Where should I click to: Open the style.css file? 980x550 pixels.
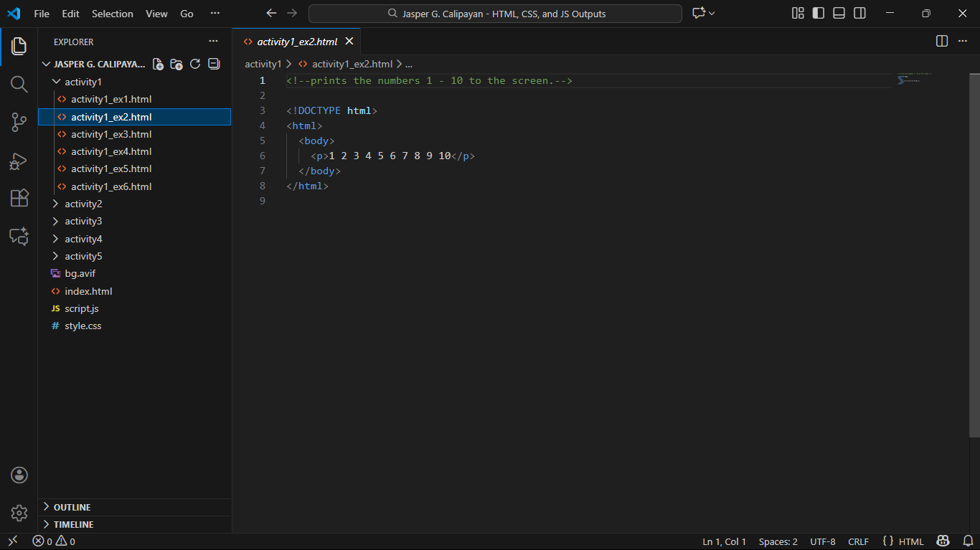(83, 326)
